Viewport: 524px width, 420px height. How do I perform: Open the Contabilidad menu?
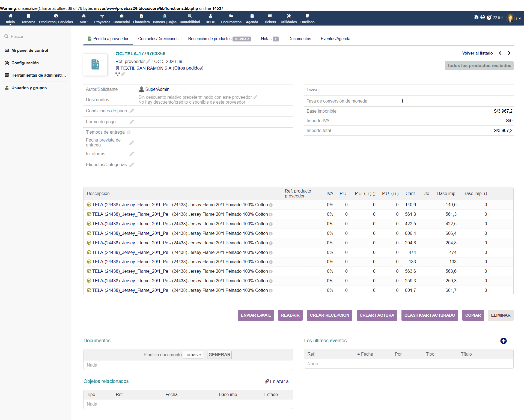point(190,19)
